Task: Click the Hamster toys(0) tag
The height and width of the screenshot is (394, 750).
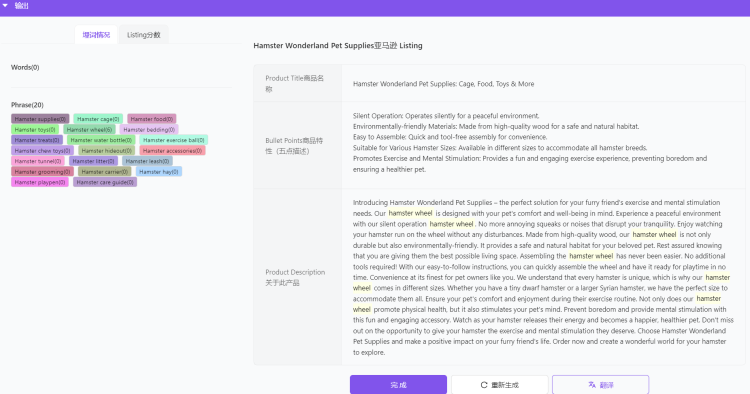Action: tap(35, 129)
